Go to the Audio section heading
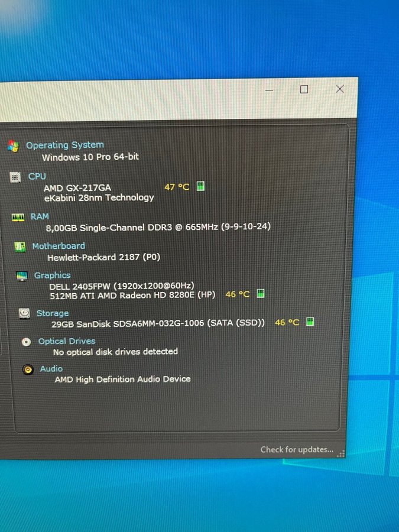The width and height of the screenshot is (399, 532). pyautogui.click(x=51, y=369)
